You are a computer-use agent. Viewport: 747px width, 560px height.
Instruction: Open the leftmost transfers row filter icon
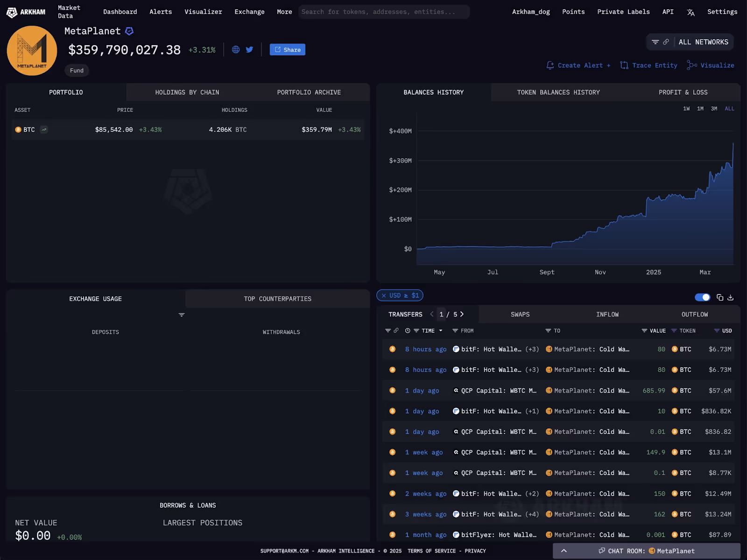point(388,330)
